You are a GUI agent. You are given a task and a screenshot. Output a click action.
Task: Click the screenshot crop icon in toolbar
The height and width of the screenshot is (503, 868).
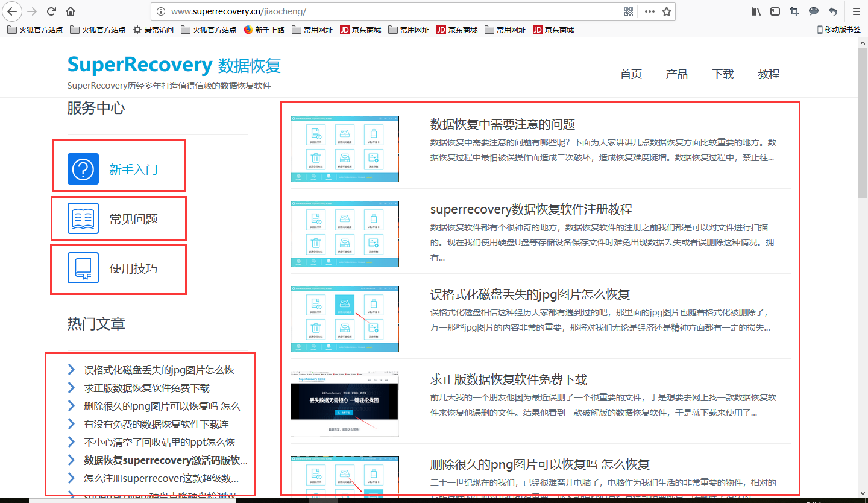click(x=794, y=11)
